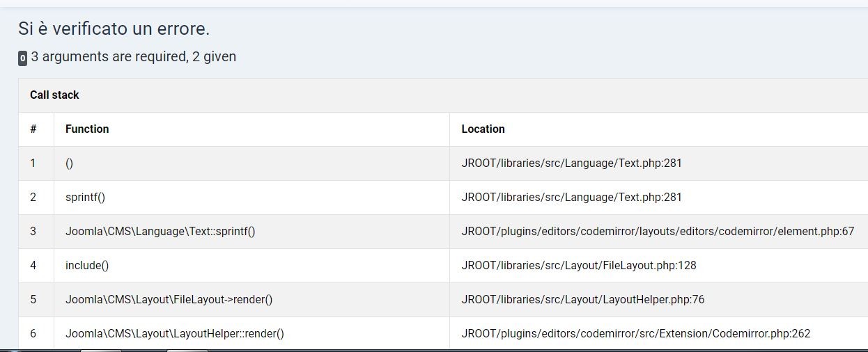868x352 pixels.
Task: Click the "Location" column header
Action: point(483,129)
